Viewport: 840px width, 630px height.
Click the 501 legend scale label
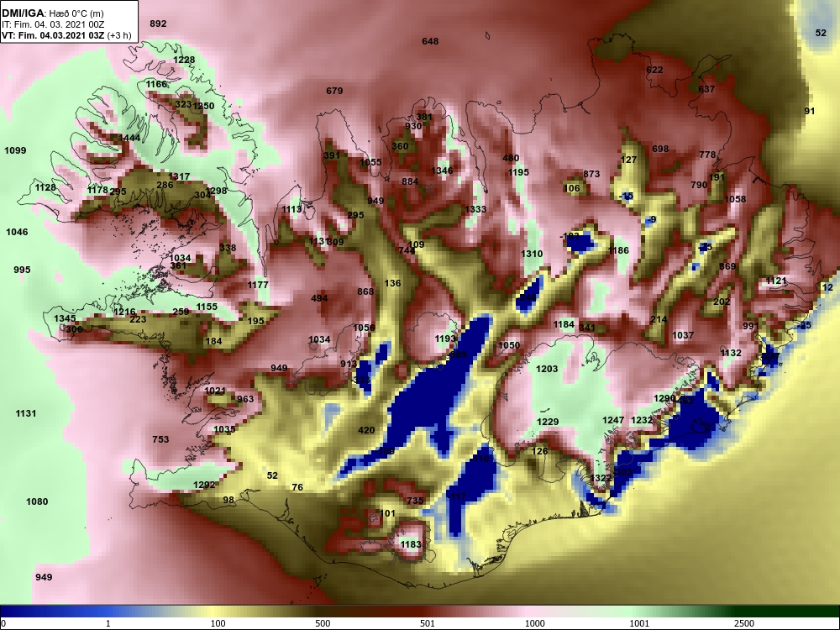click(x=427, y=623)
